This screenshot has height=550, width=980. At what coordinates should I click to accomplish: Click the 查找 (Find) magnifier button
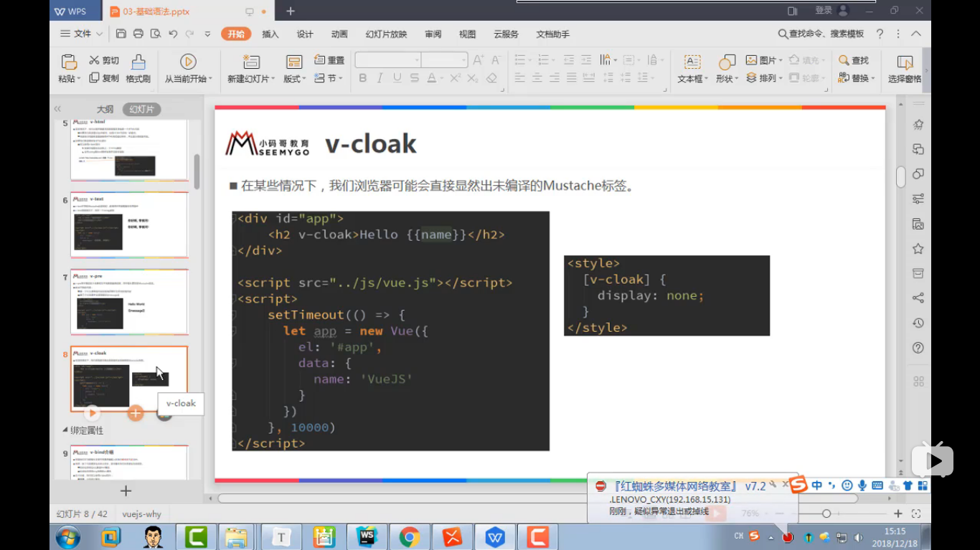pyautogui.click(x=854, y=60)
